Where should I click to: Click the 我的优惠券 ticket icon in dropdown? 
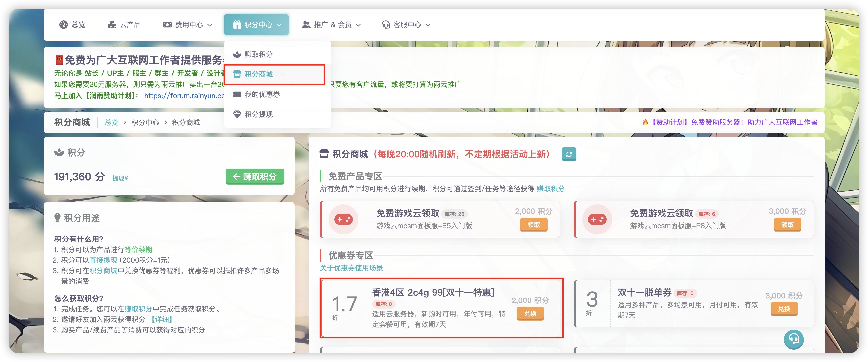(237, 94)
